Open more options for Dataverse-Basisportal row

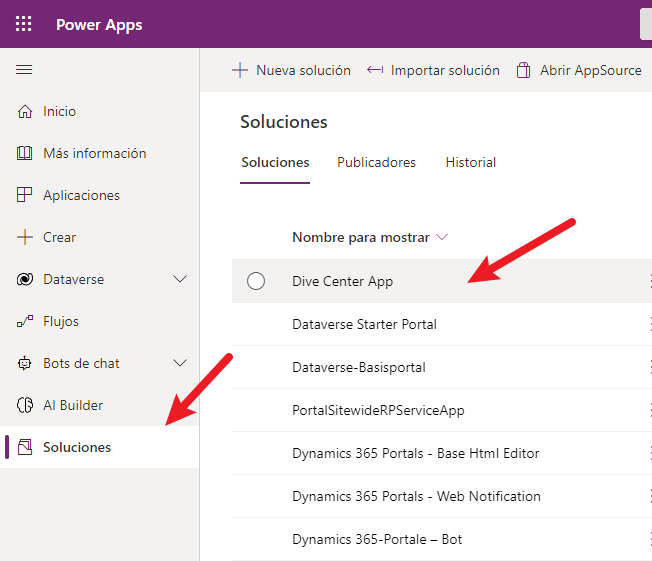pyautogui.click(x=650, y=367)
